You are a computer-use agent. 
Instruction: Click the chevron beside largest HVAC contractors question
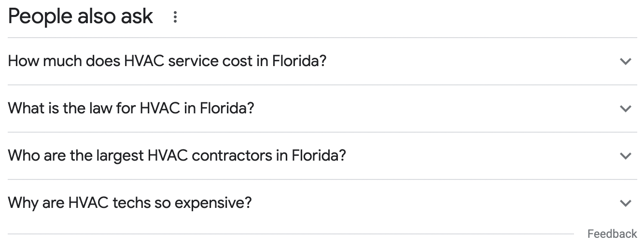click(626, 156)
